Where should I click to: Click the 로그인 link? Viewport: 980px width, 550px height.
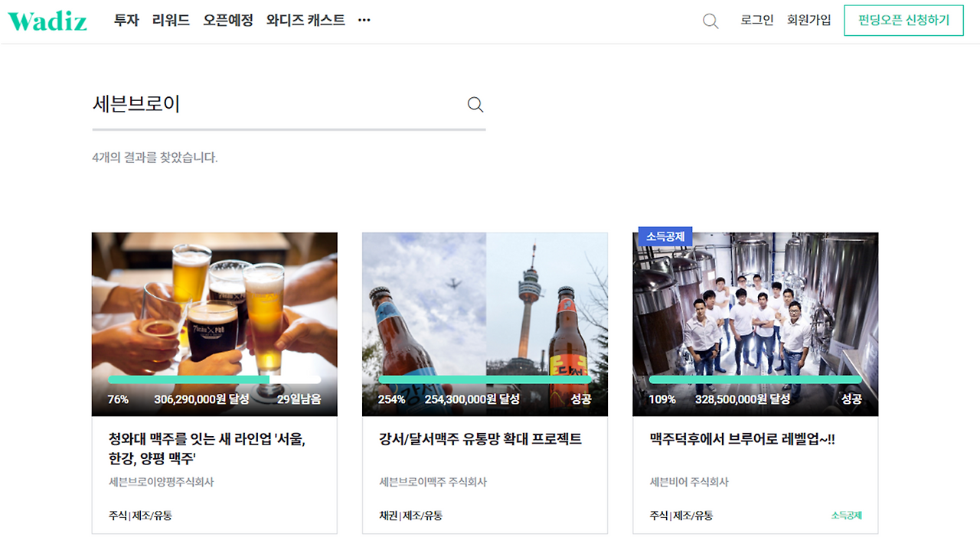[757, 21]
